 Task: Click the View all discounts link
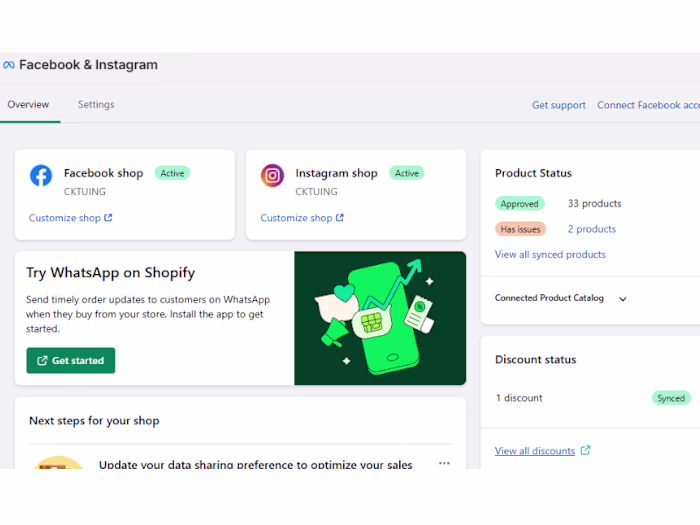534,451
